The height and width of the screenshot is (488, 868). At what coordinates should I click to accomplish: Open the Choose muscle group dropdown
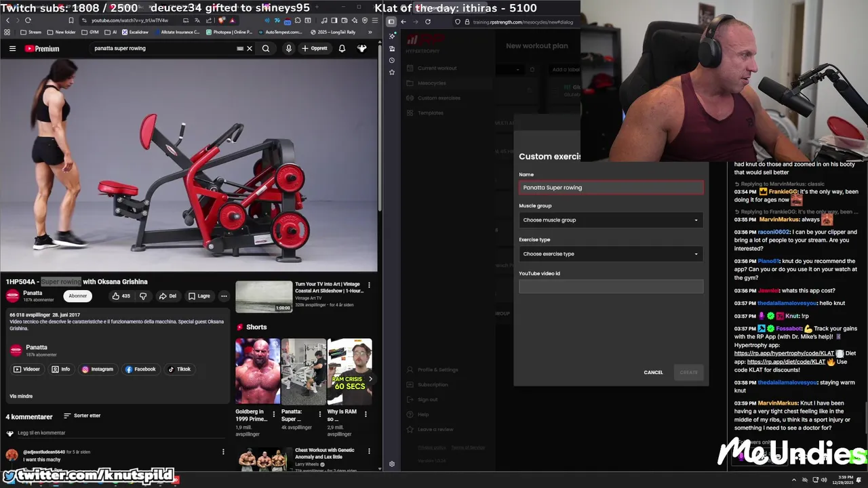611,220
